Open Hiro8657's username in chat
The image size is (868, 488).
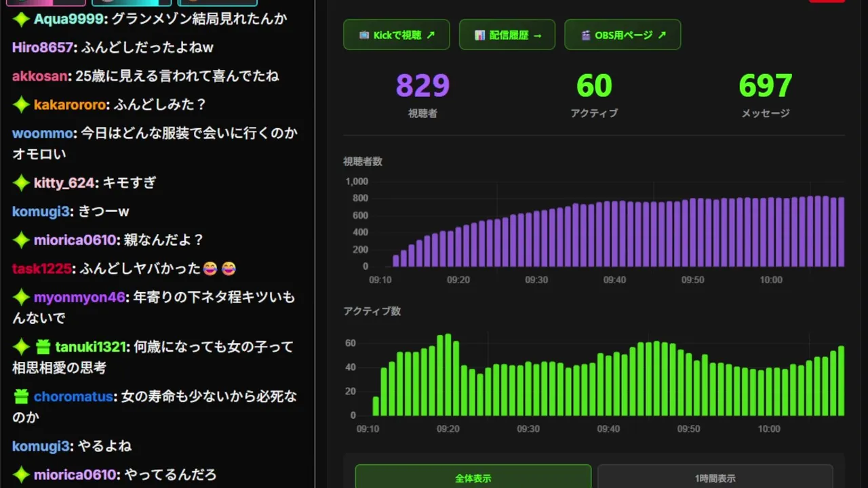click(x=42, y=47)
